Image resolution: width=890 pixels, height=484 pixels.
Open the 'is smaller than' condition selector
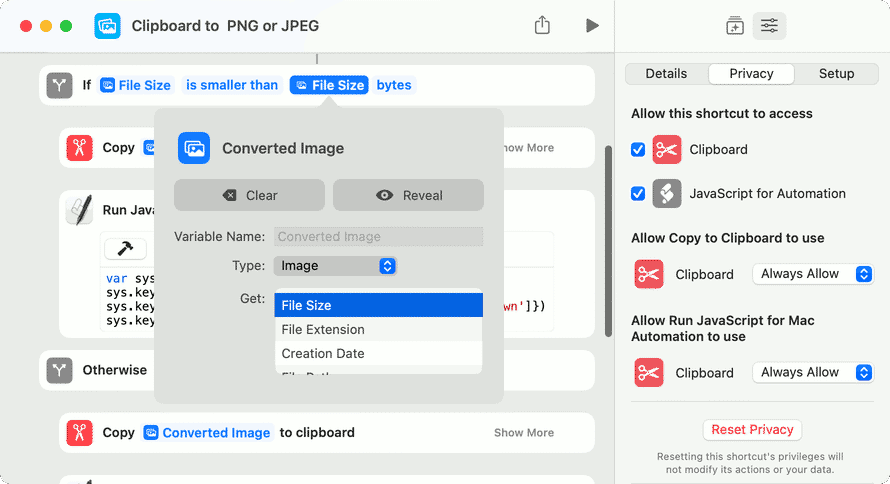click(x=232, y=85)
